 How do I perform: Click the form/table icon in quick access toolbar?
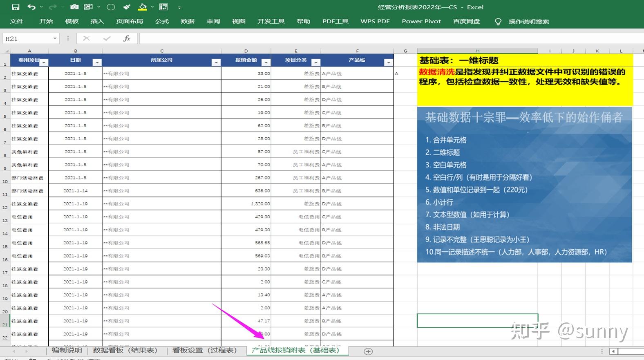pyautogui.click(x=88, y=7)
